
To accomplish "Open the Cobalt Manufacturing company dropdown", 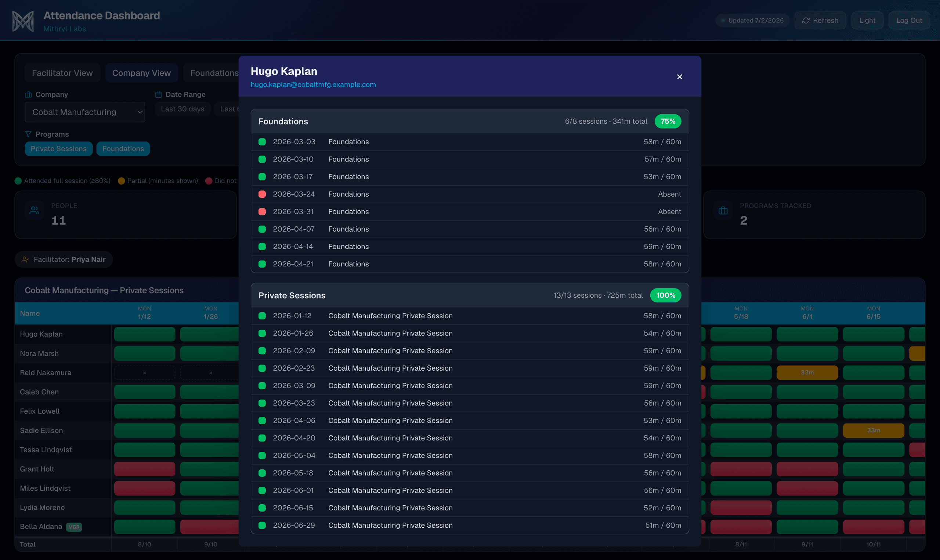I will point(85,112).
